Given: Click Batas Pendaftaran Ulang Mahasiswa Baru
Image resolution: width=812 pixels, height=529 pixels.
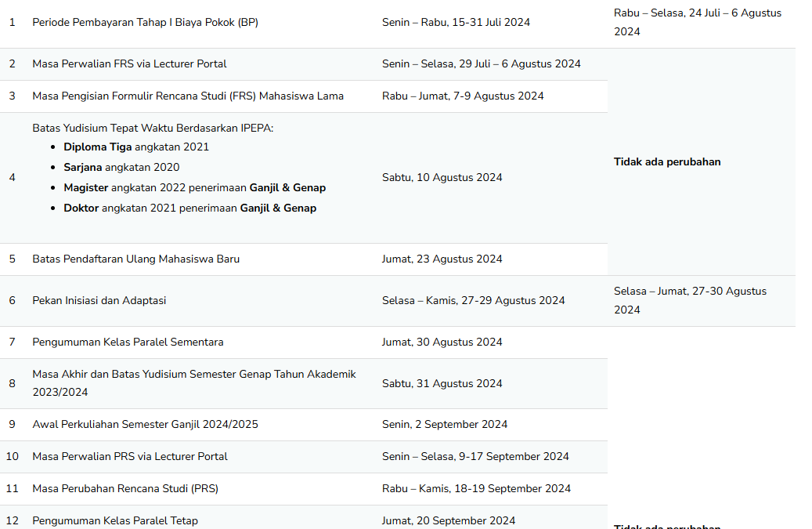Looking at the screenshot, I should (135, 259).
